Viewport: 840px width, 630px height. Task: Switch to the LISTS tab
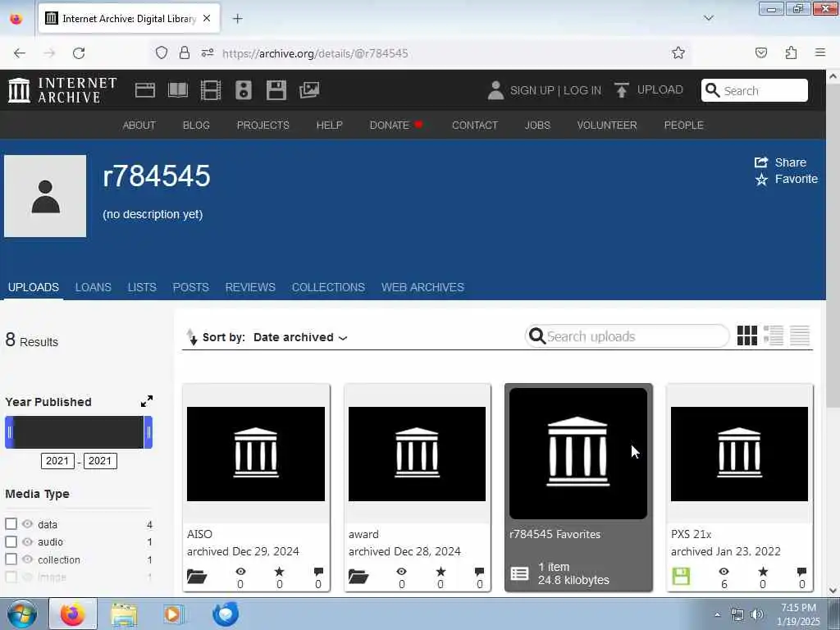142,287
